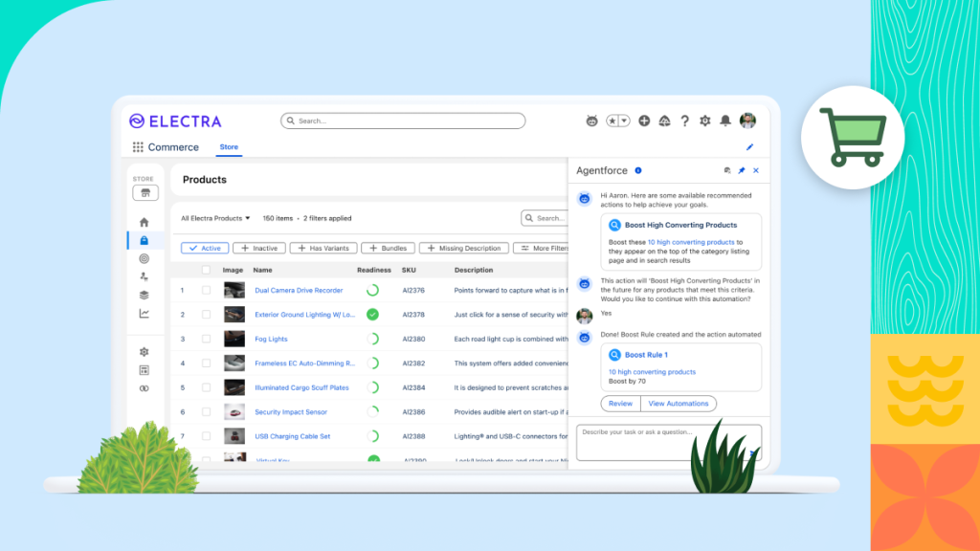Screen dimensions: 980x551
Task: Check the Security Impact Sensor row checkbox
Action: click(206, 411)
